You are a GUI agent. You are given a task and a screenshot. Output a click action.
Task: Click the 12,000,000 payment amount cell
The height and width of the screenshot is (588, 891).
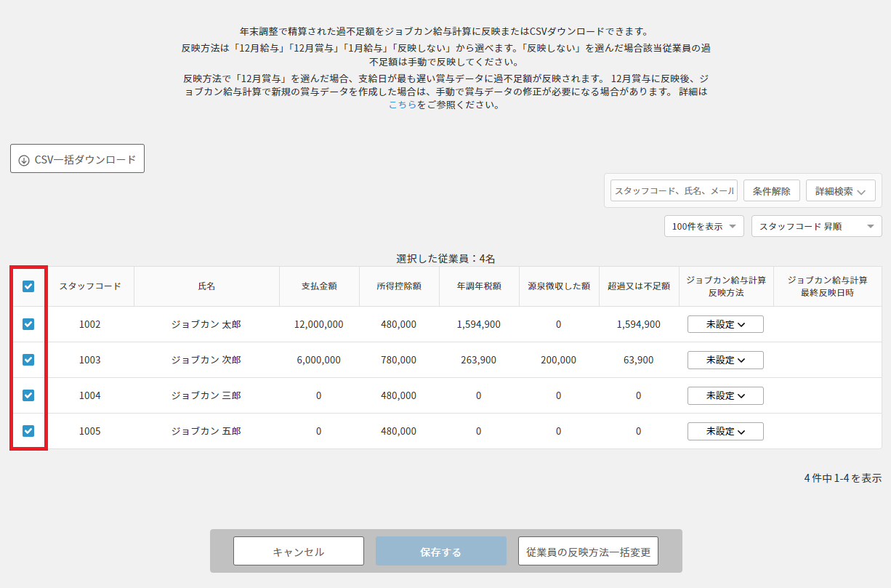[x=319, y=324]
